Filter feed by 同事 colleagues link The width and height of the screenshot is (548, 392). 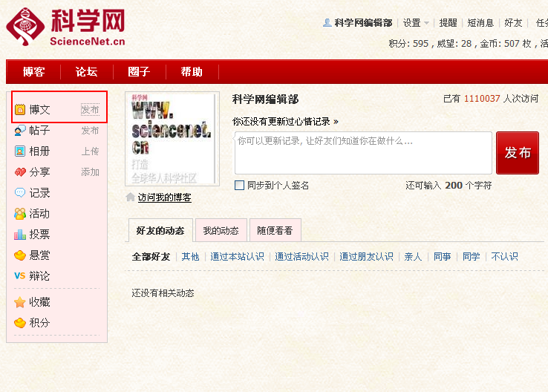pyautogui.click(x=443, y=257)
